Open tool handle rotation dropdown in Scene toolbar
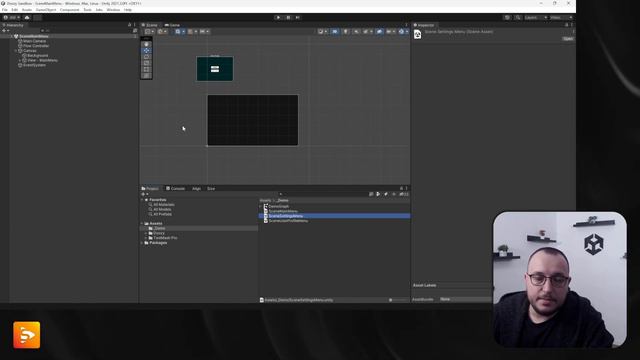The width and height of the screenshot is (640, 360). (162, 31)
